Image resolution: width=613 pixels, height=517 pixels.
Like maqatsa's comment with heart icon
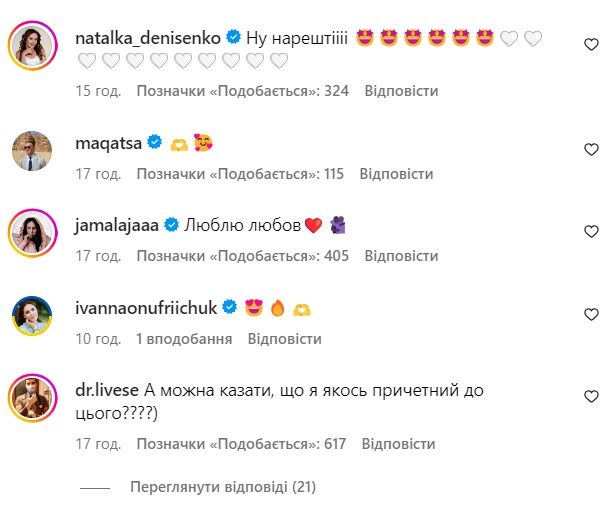tap(591, 149)
